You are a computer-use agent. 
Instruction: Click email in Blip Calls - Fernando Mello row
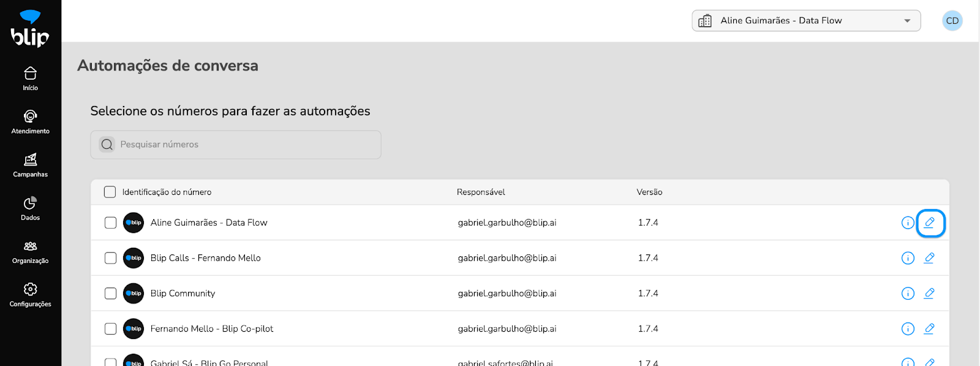[x=507, y=258]
